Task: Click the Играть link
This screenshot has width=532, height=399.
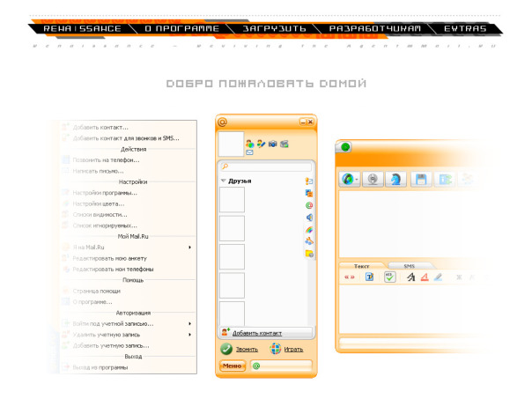Action: pyautogui.click(x=293, y=349)
